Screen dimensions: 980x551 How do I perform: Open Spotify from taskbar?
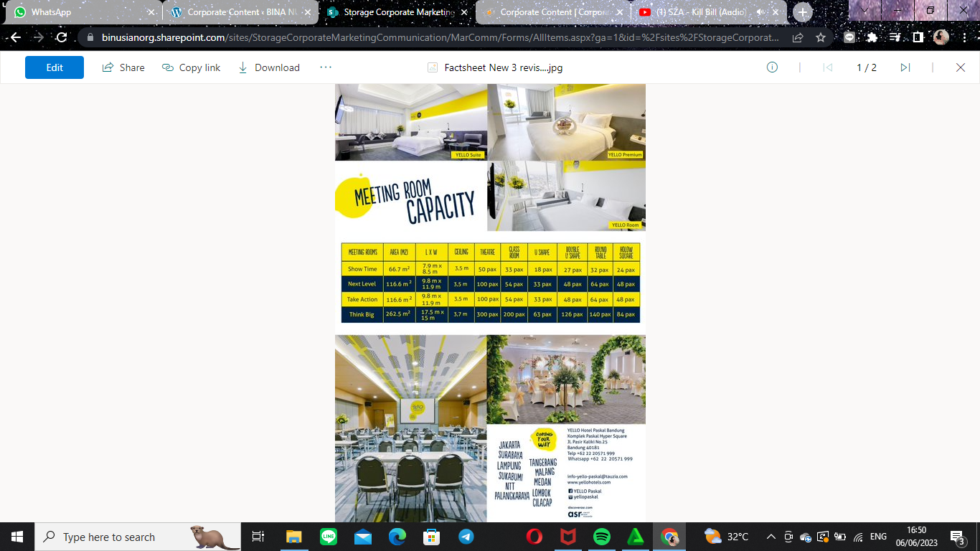coord(602,537)
